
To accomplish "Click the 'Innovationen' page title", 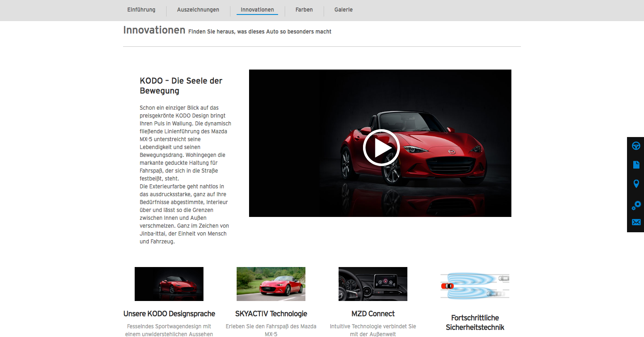I will point(154,30).
